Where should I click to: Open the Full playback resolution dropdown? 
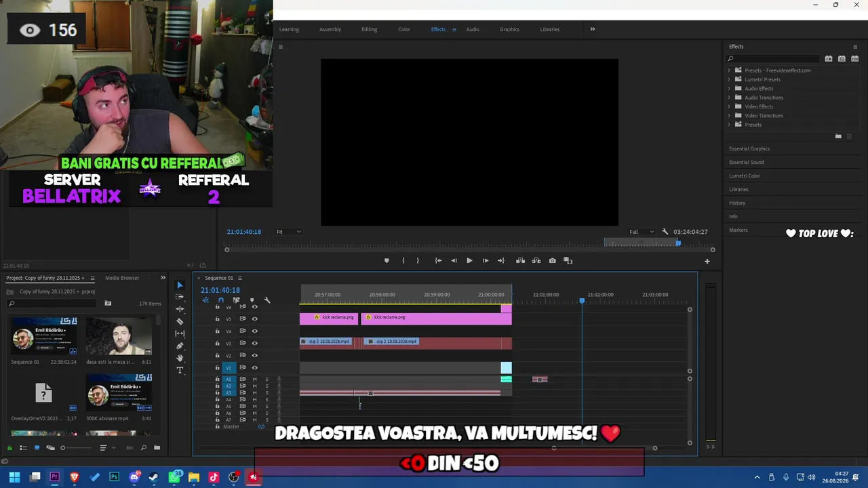point(641,232)
